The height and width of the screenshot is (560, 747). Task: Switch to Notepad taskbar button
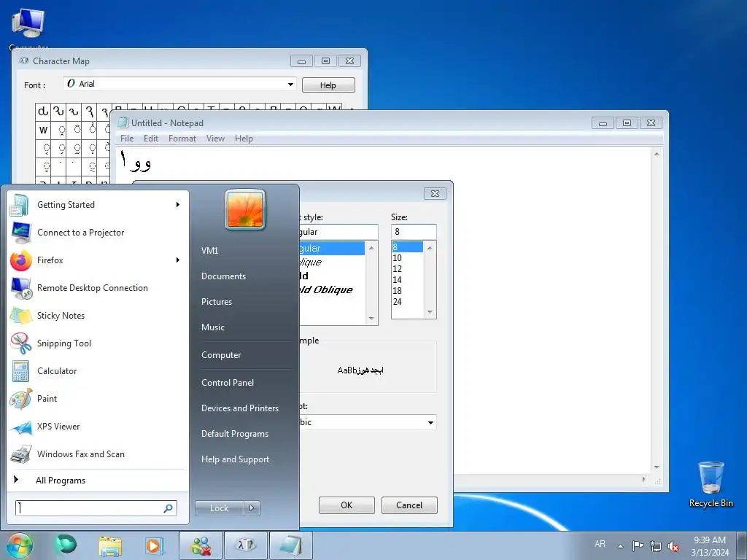pos(291,545)
